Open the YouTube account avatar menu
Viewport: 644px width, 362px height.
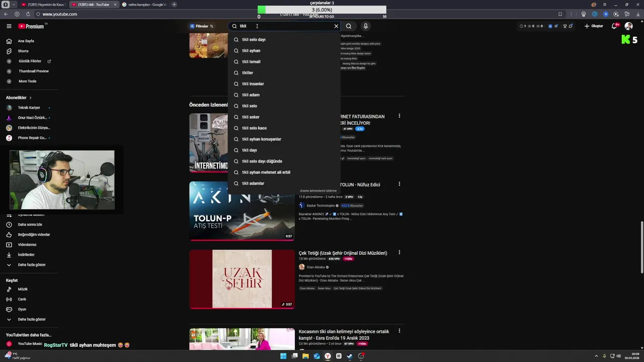(628, 26)
